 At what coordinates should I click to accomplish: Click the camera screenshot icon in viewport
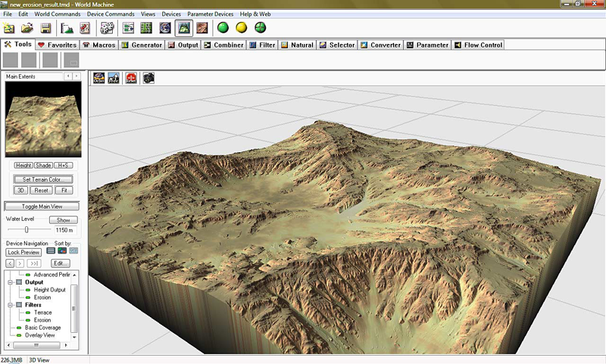click(148, 78)
